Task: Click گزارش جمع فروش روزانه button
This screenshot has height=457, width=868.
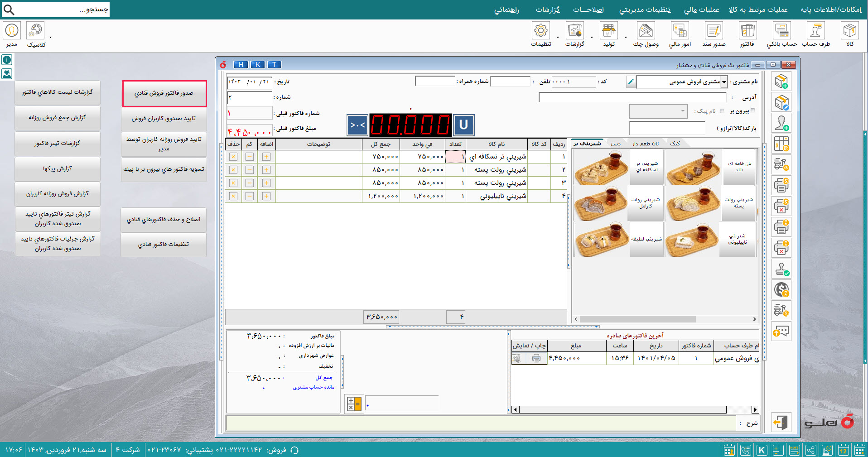Action: (x=58, y=118)
